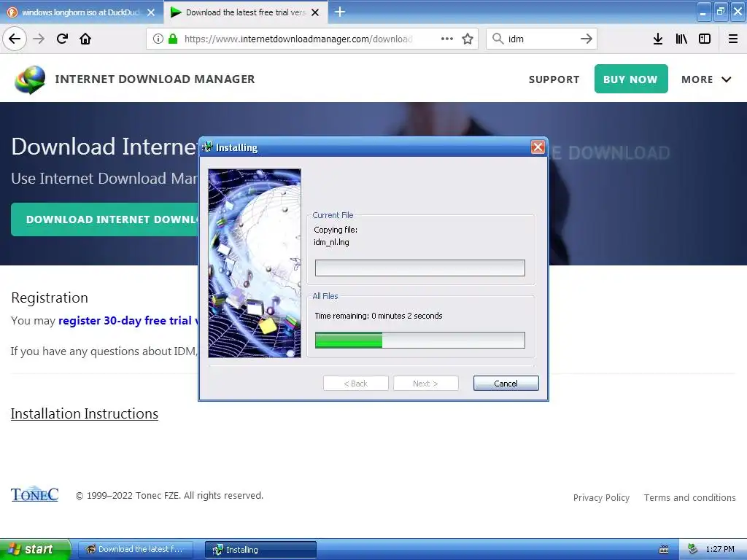This screenshot has width=747, height=560.
Task: Click the green padlock security icon
Action: [x=173, y=39]
